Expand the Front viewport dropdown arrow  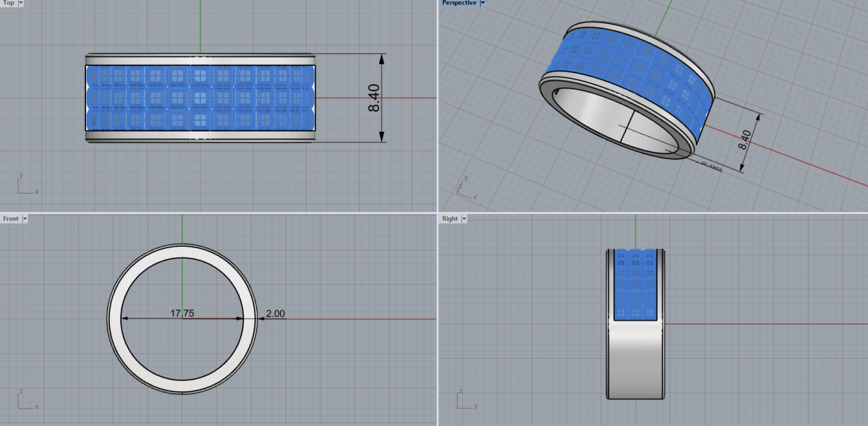25,218
